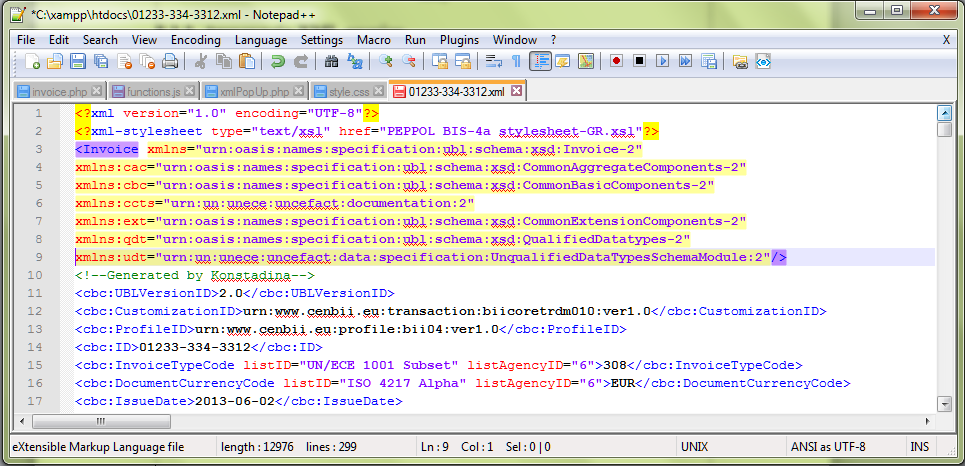Open the Macro menu

(x=374, y=40)
